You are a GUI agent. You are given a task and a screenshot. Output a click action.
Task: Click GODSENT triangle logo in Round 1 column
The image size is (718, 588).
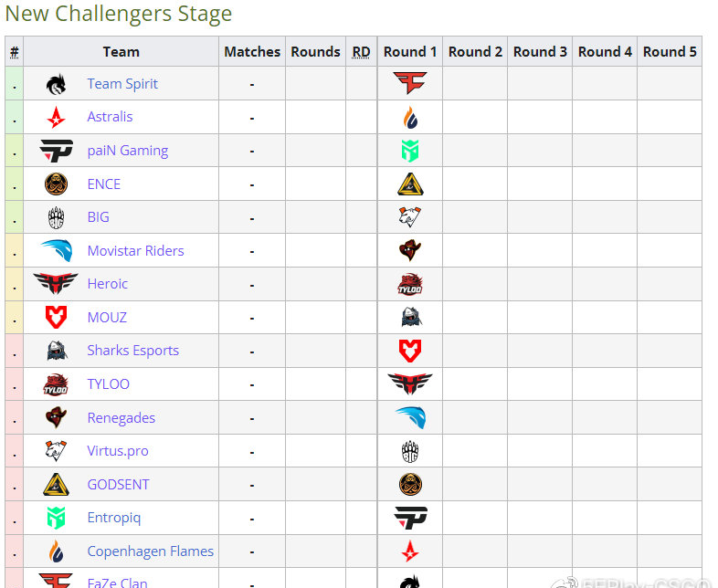coord(410,184)
